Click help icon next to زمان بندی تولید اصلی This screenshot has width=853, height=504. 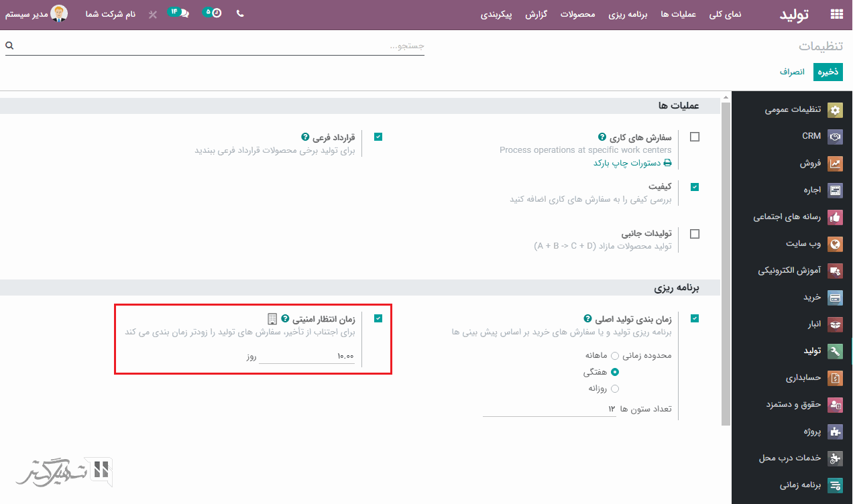588,319
